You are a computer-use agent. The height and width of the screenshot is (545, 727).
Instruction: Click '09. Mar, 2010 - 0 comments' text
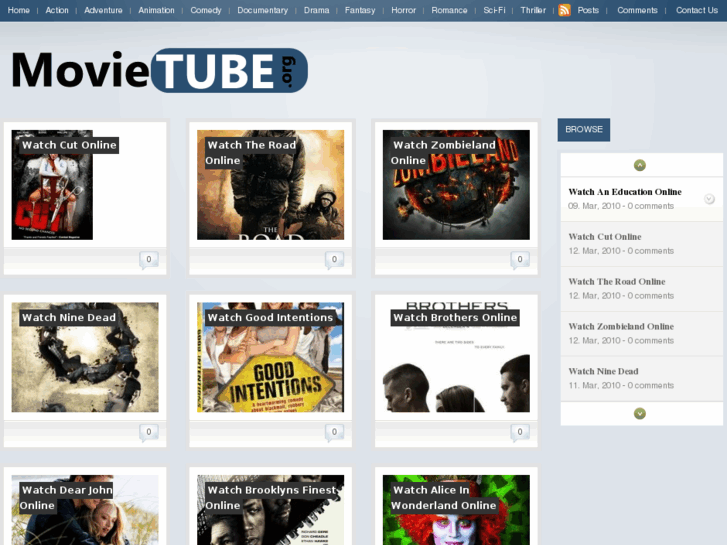click(x=621, y=206)
